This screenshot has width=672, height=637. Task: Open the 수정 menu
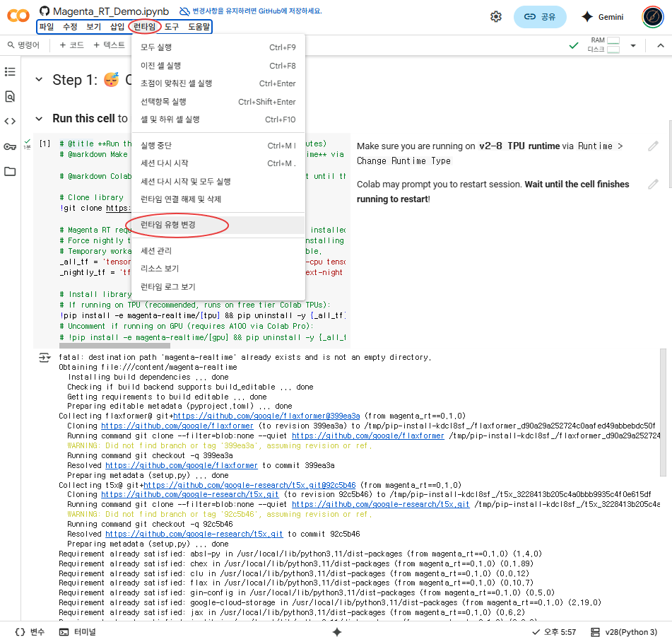70,27
